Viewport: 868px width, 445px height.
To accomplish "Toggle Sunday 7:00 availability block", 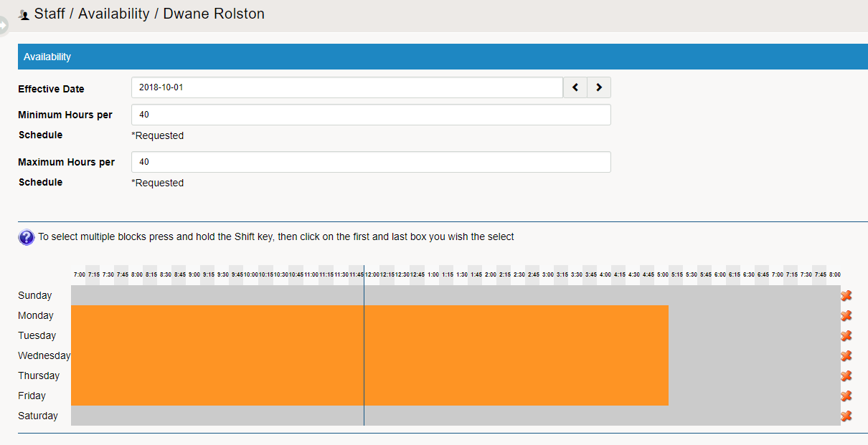I will click(79, 295).
